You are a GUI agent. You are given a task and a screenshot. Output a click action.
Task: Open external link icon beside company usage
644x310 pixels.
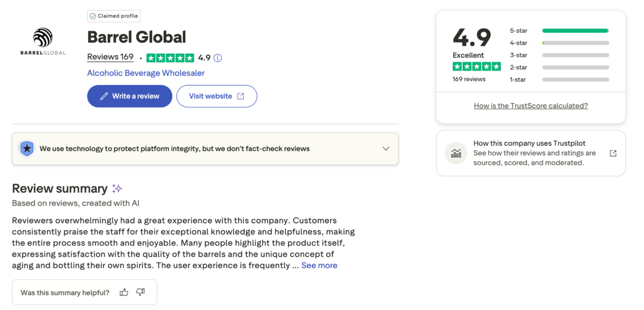(x=613, y=153)
